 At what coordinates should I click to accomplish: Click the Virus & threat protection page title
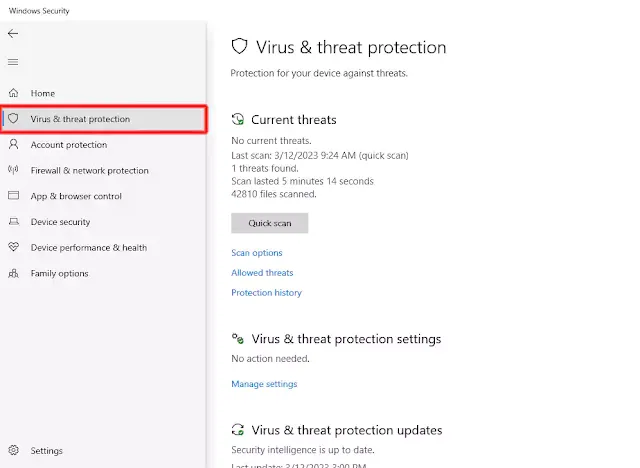[351, 47]
